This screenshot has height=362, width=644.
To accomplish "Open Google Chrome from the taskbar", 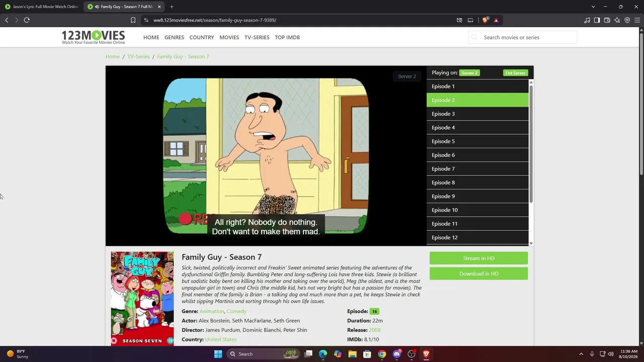I will coord(382,354).
